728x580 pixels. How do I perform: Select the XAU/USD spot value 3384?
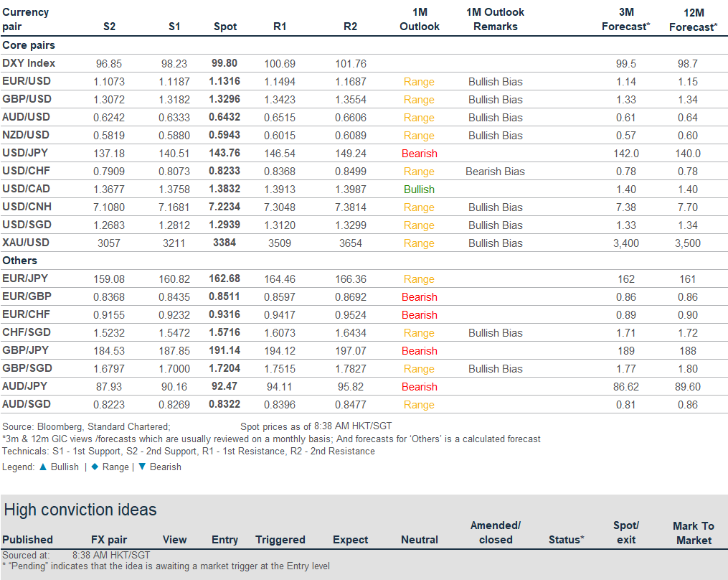point(224,242)
